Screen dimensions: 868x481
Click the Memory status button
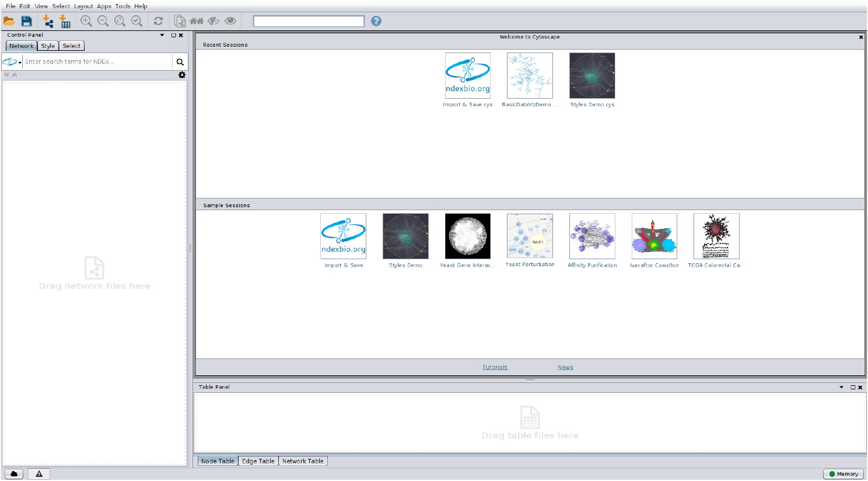(843, 474)
